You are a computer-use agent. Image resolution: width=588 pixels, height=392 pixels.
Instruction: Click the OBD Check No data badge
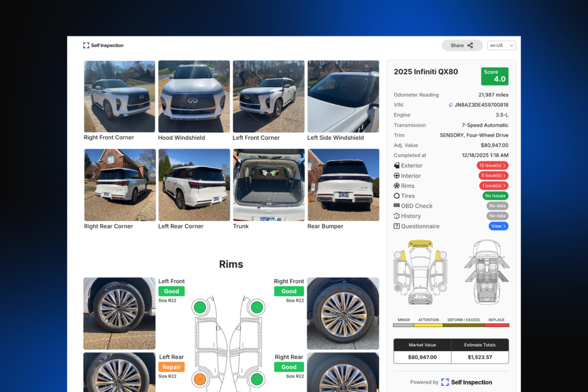(x=497, y=206)
